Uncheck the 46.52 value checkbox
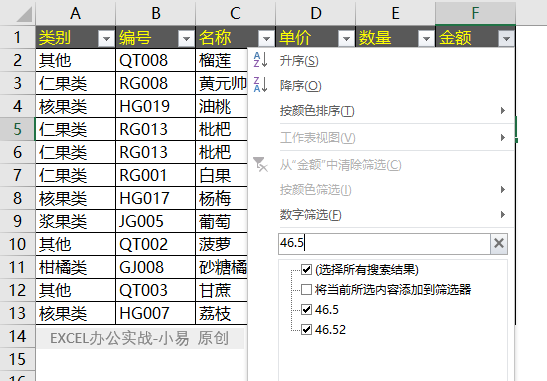547x381 pixels. pos(306,329)
